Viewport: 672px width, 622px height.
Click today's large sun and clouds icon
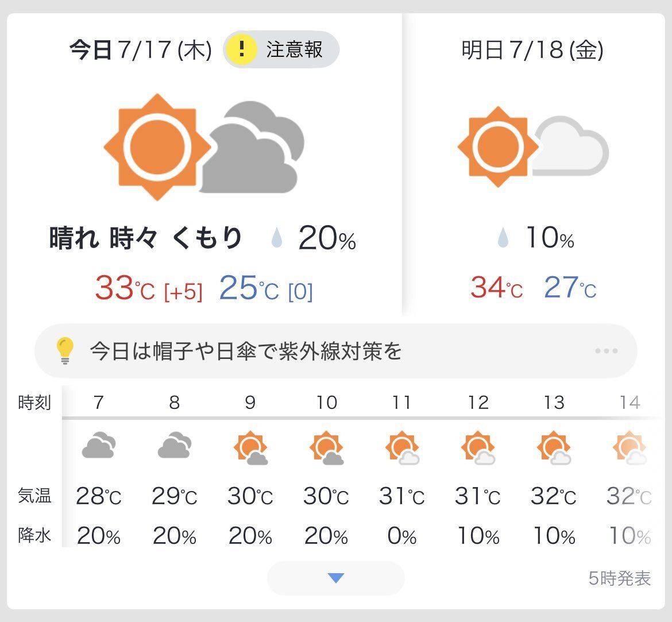[204, 147]
